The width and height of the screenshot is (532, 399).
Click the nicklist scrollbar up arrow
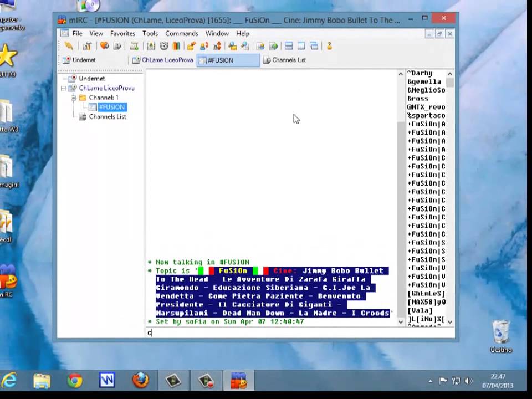(450, 74)
